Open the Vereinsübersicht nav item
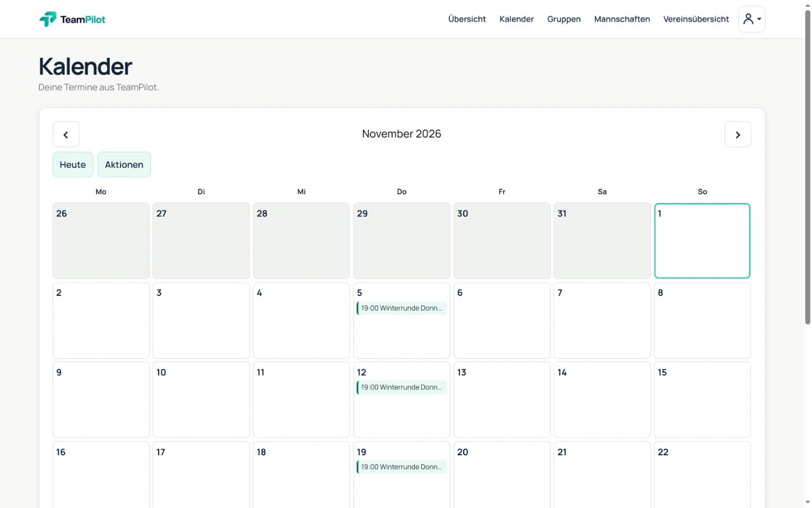This screenshot has height=508, width=812. tap(696, 19)
